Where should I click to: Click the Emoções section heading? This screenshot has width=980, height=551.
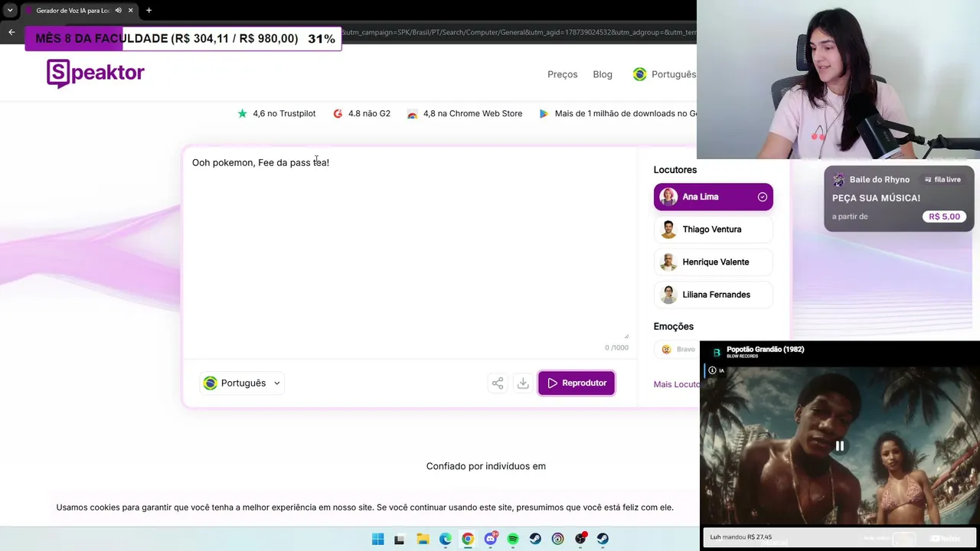pos(674,327)
